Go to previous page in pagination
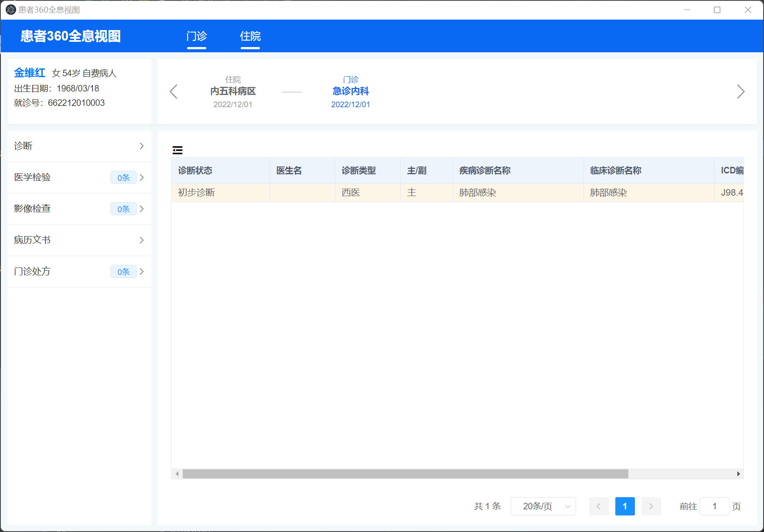 point(599,506)
